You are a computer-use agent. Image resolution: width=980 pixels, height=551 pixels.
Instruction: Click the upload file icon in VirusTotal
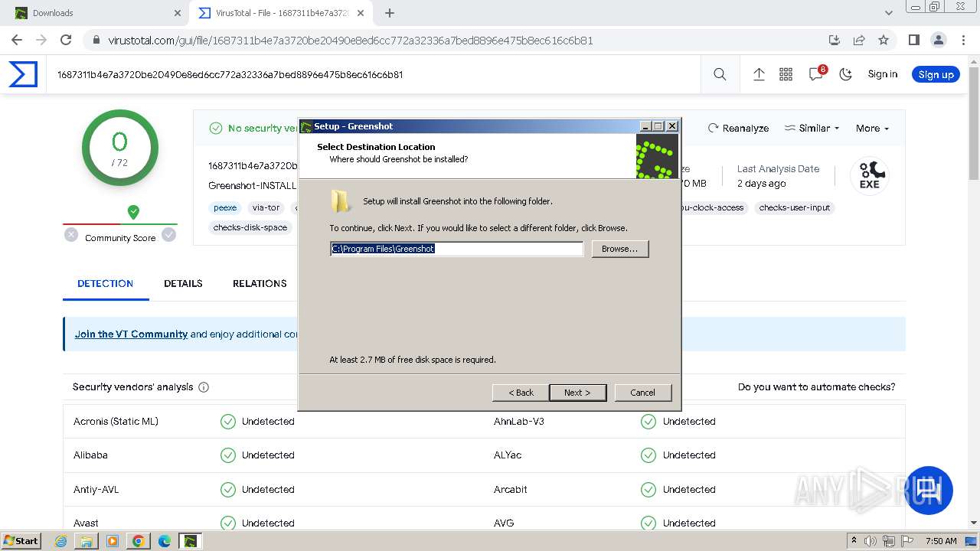tap(759, 74)
